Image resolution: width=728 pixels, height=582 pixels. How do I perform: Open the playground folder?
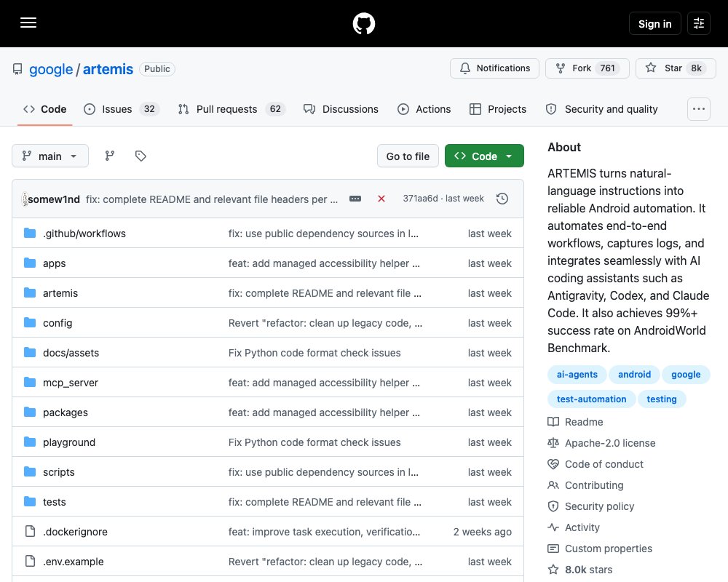[69, 442]
